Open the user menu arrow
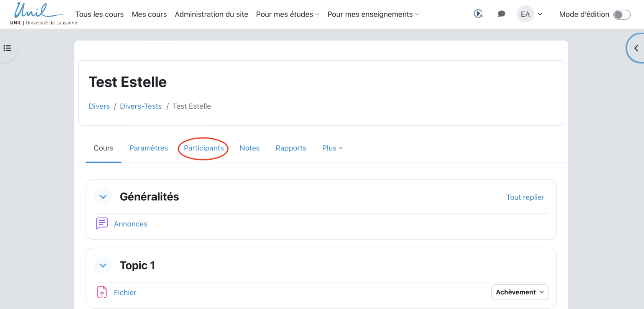Screen dimensions: 644x309 540,15
